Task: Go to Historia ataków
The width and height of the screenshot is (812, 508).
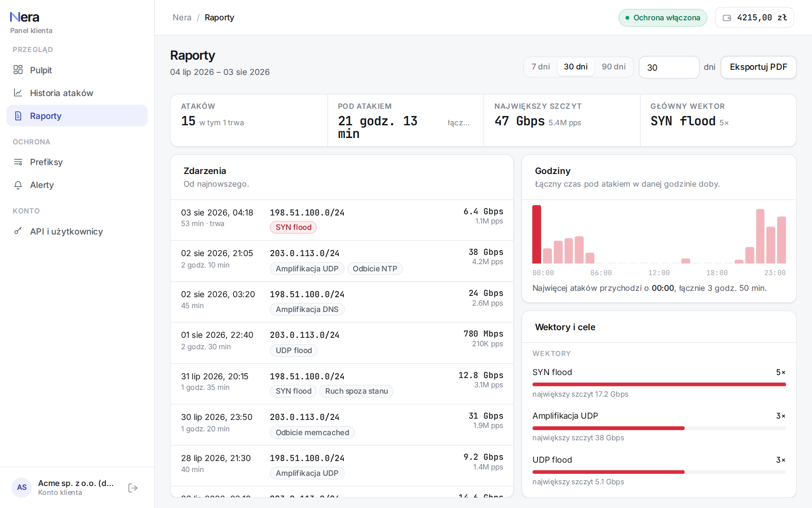Action: tap(77, 93)
